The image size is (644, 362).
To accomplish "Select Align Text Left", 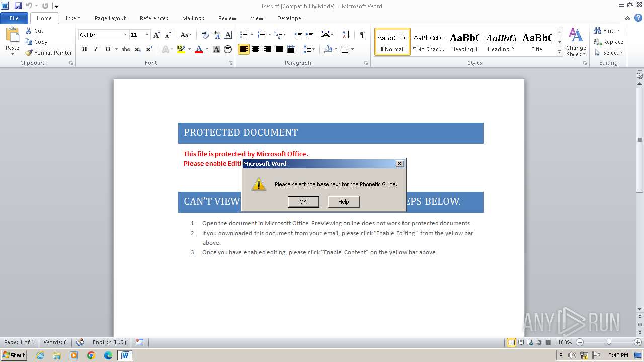I will click(x=244, y=49).
